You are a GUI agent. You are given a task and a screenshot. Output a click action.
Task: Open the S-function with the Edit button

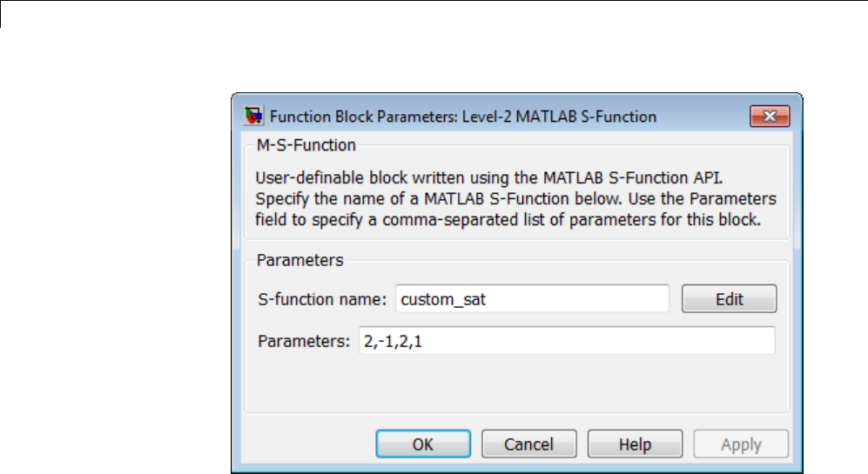point(729,299)
